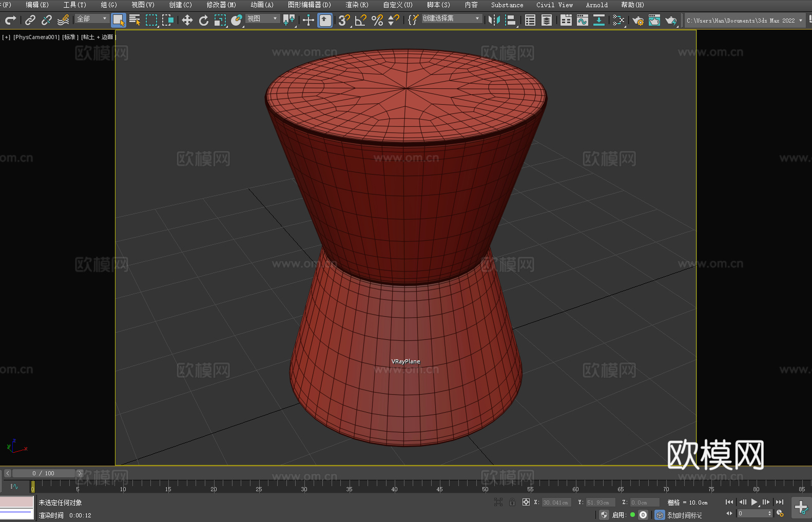Toggle Percent Snap

pos(377,20)
